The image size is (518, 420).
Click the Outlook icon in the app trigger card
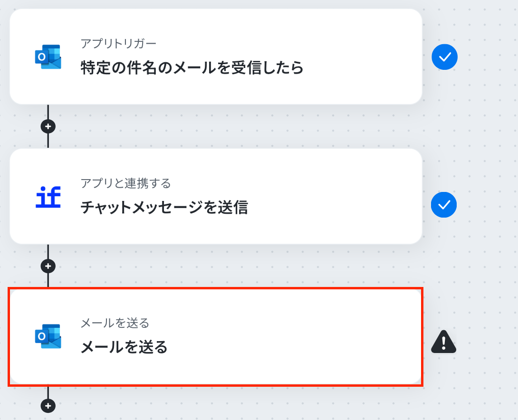click(x=48, y=57)
